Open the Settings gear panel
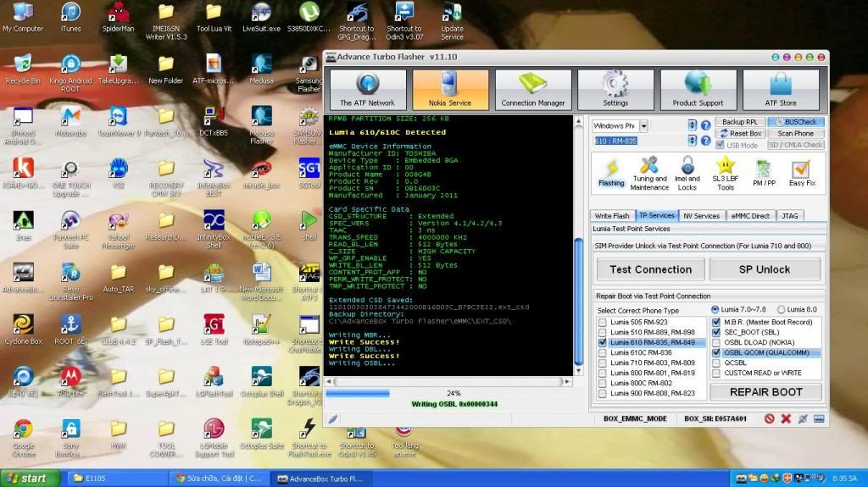Image resolution: width=868 pixels, height=487 pixels. pyautogui.click(x=615, y=90)
